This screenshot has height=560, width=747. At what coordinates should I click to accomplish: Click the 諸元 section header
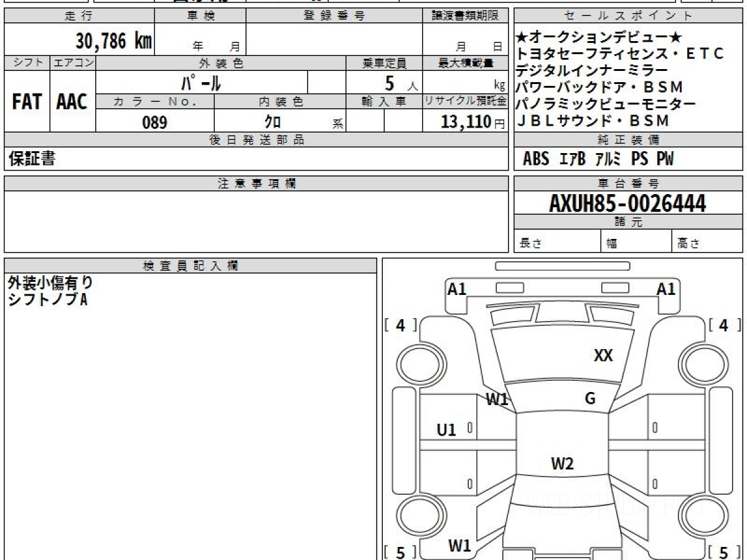click(x=628, y=222)
